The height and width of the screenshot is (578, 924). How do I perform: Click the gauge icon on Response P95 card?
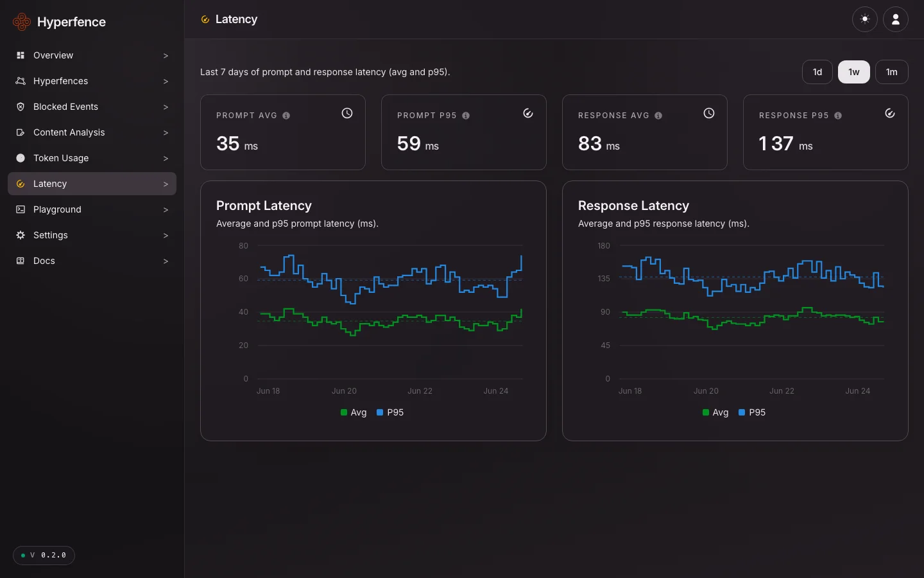890,113
